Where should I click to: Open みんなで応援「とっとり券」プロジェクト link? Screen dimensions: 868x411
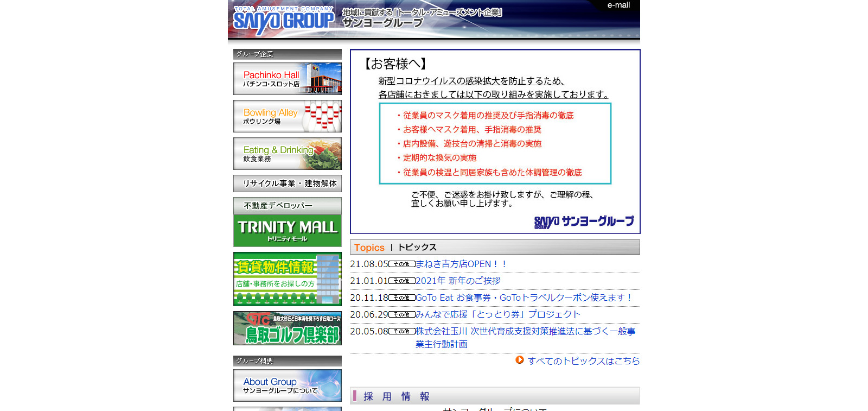point(498,314)
